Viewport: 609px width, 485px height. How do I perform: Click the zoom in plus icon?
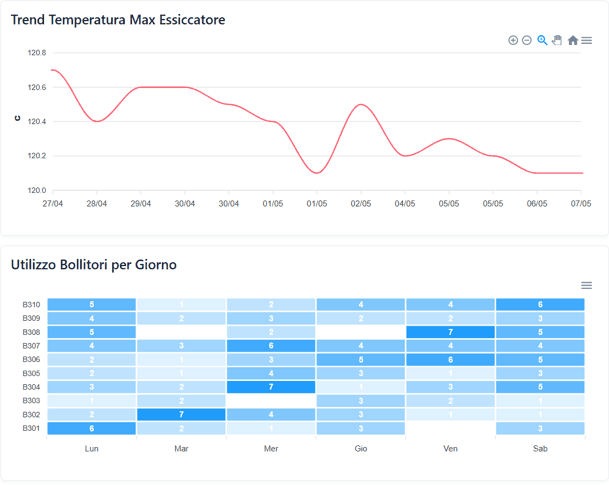(513, 40)
